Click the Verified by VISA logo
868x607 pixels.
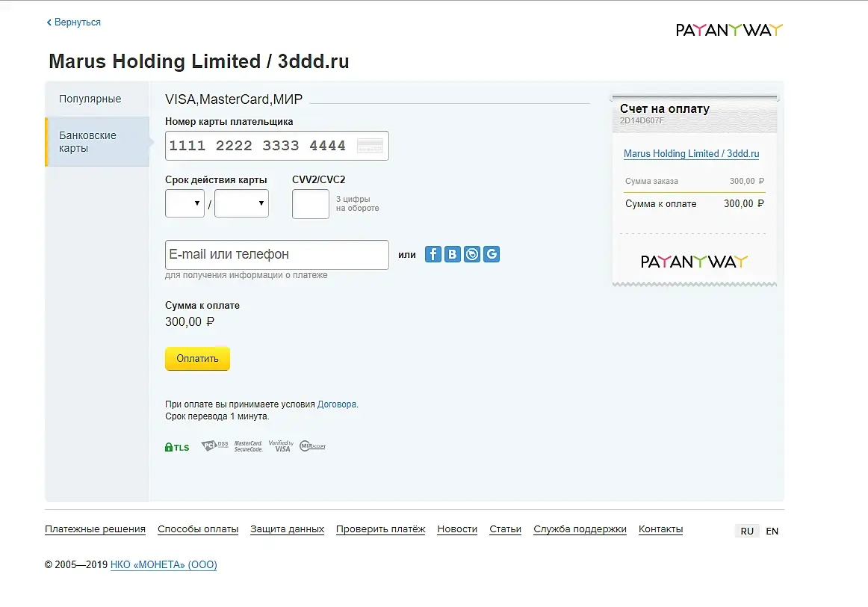[x=281, y=446]
